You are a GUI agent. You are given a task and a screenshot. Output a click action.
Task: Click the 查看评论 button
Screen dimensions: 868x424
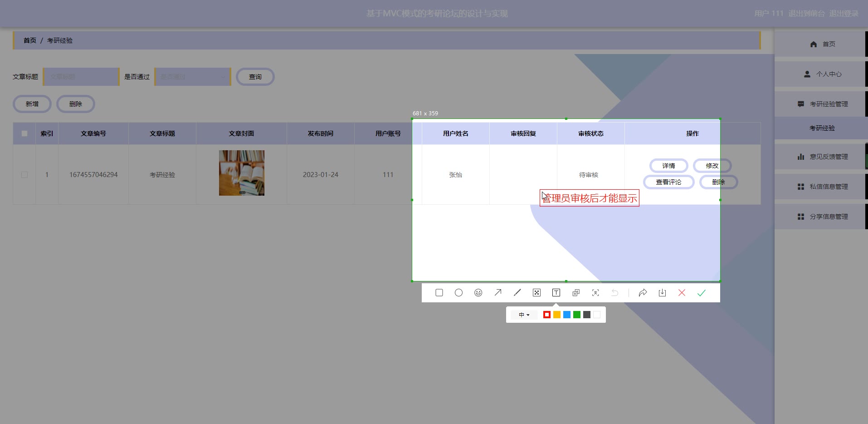(669, 182)
